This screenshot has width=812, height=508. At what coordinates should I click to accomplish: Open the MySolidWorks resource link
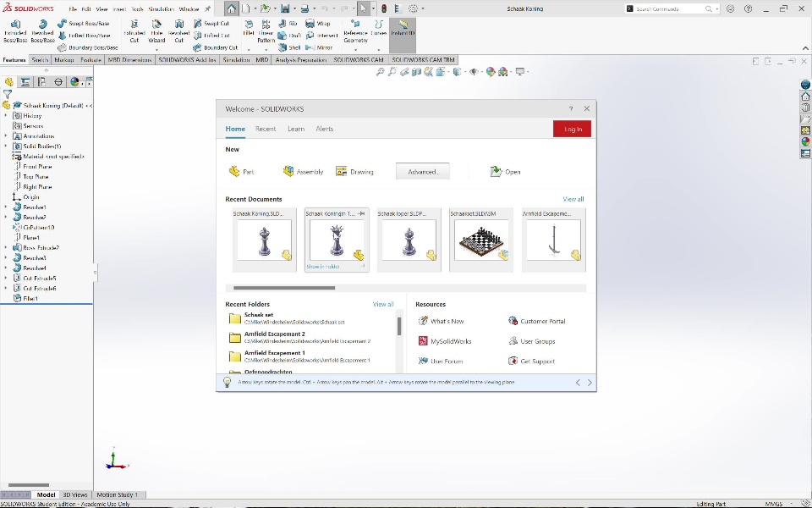[x=445, y=341]
